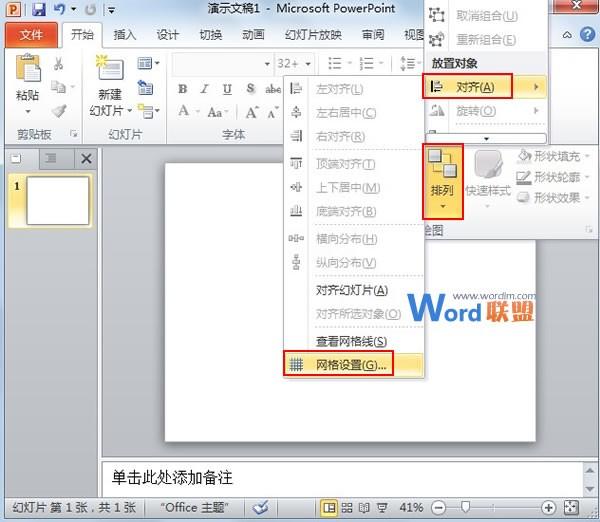Click the 41% zoom level
The height and width of the screenshot is (522, 600).
(411, 507)
